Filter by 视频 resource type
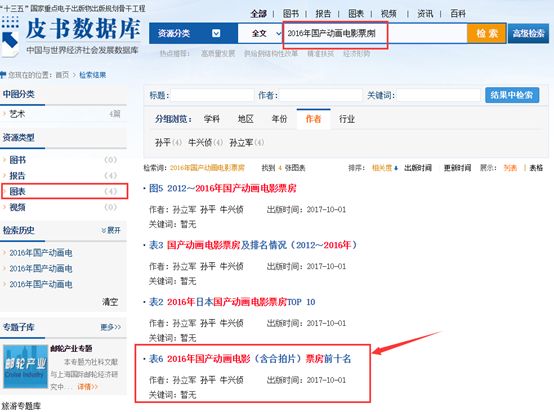Screen dimensions: 554x412 [x=18, y=207]
